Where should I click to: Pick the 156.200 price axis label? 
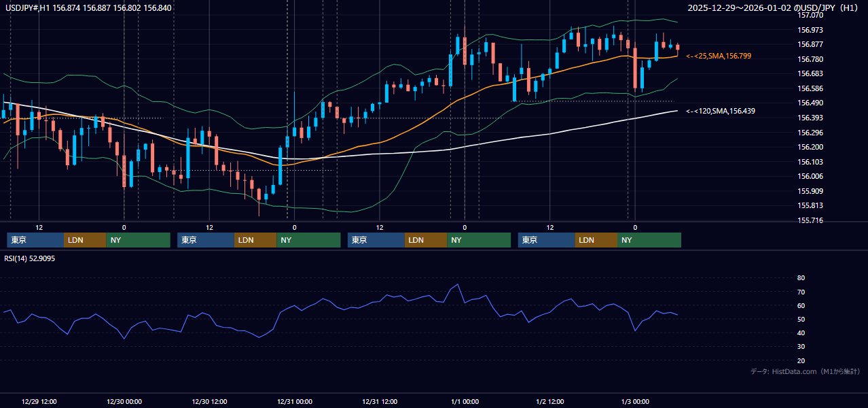click(x=810, y=147)
